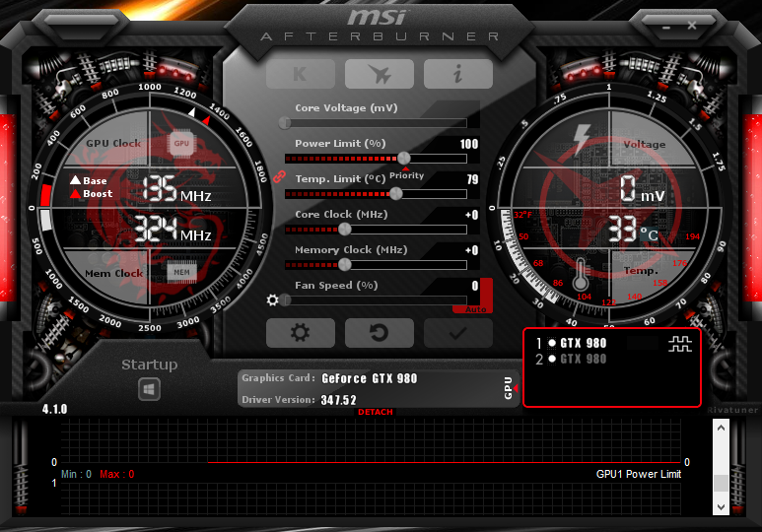The image size is (762, 532).
Task: Click the GPU chip icon in clock gauge
Action: tap(181, 143)
